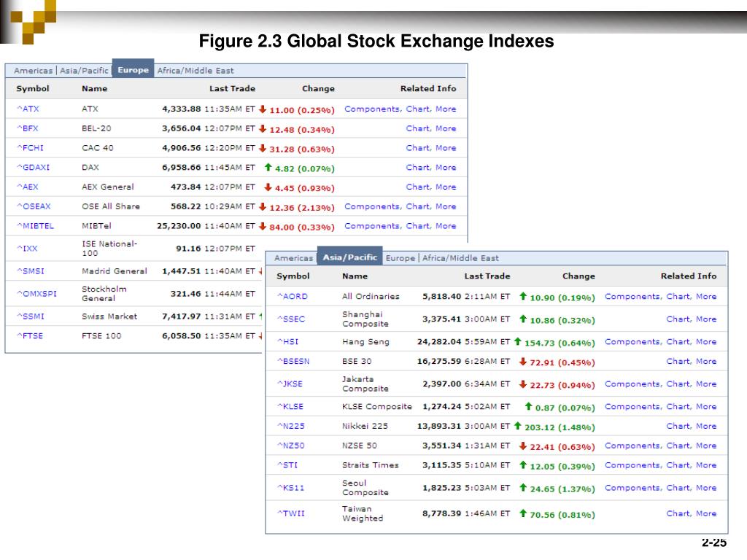Open the ^TWII symbol link
The width and height of the screenshot is (747, 560).
click(290, 513)
